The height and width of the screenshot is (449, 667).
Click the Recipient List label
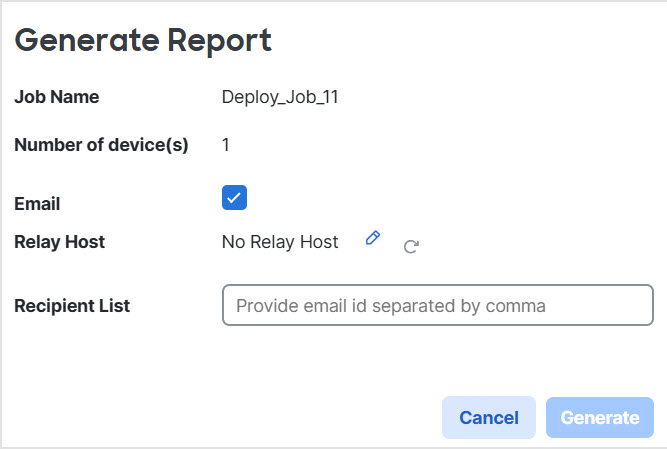pyautogui.click(x=72, y=306)
